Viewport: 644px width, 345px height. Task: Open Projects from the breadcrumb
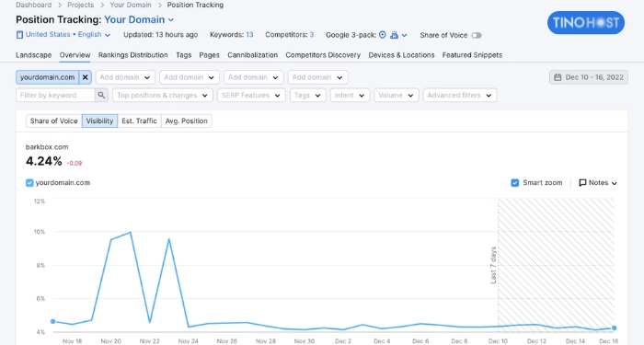[x=81, y=5]
